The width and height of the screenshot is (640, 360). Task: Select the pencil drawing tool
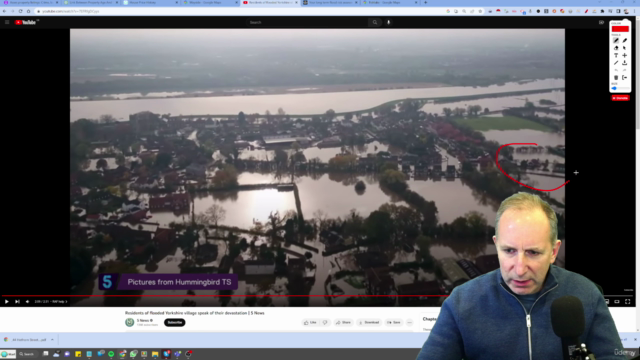point(616,40)
